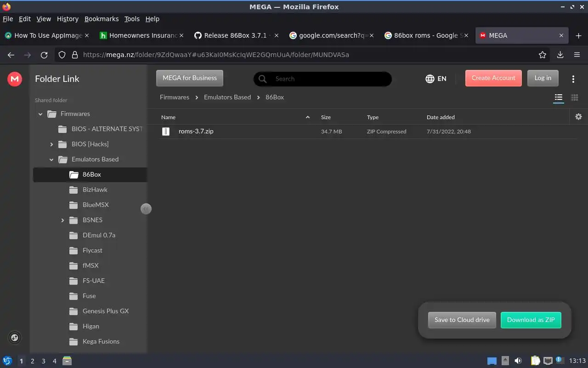
Task: Switch to workspace 2
Action: [33, 361]
